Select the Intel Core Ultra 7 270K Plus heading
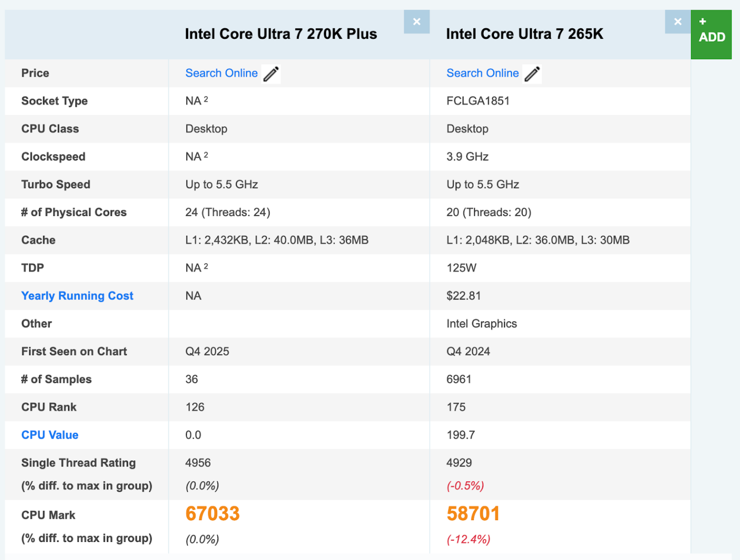The height and width of the screenshot is (560, 740). coord(281,33)
